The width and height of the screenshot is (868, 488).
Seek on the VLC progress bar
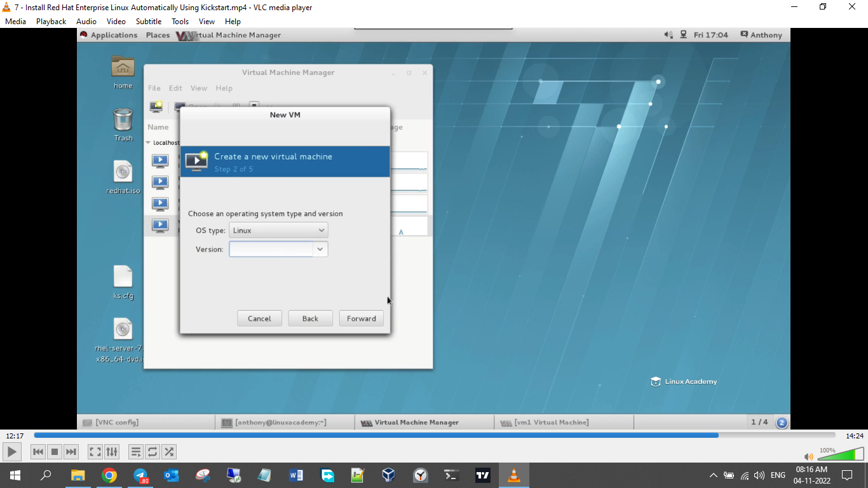coord(435,435)
